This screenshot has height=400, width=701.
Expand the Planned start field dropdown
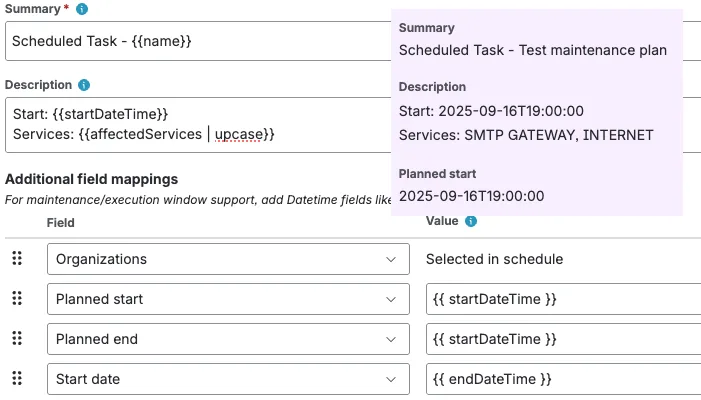pos(228,299)
